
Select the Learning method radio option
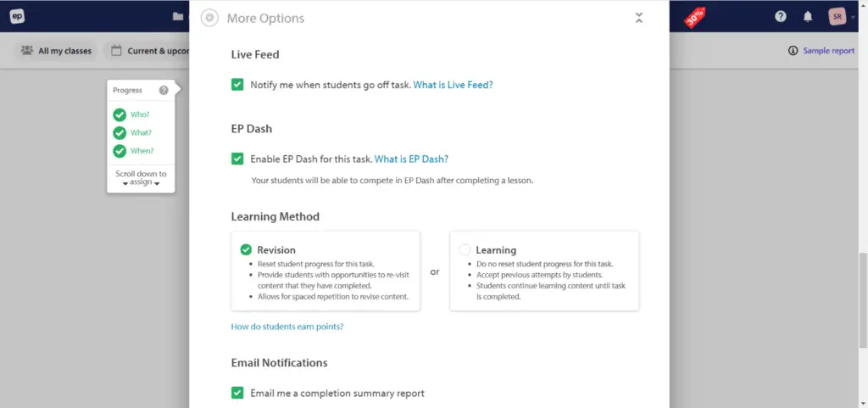point(465,249)
